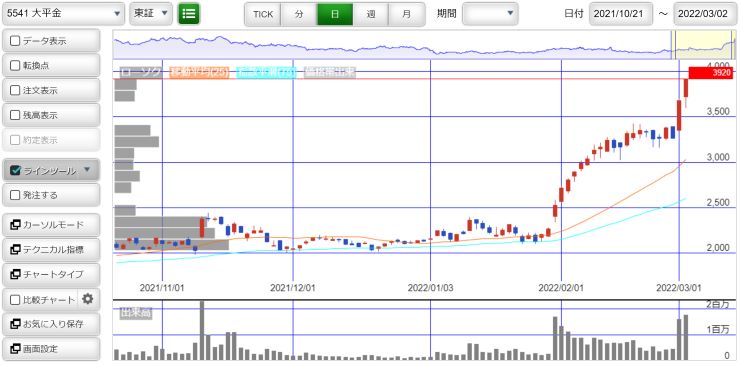Select the 週 weekly interval
The height and width of the screenshot is (366, 740).
click(370, 14)
